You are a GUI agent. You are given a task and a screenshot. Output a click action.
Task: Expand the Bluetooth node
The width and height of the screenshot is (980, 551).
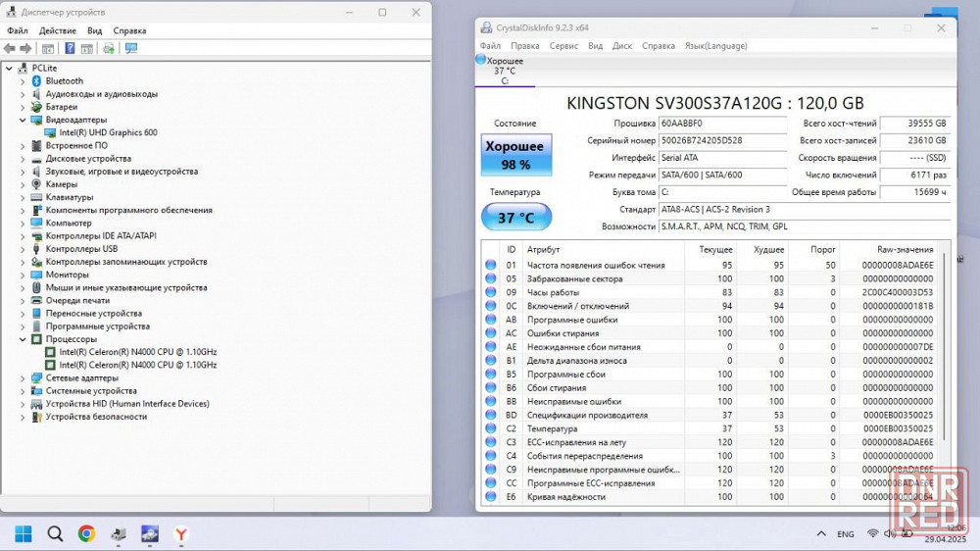tap(23, 80)
